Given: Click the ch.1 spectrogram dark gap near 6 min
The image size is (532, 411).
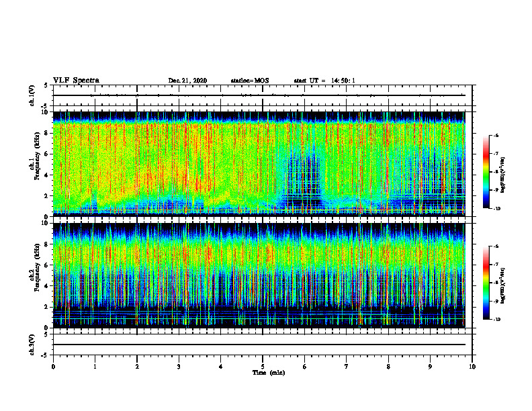Looking at the screenshot, I should tap(304, 180).
